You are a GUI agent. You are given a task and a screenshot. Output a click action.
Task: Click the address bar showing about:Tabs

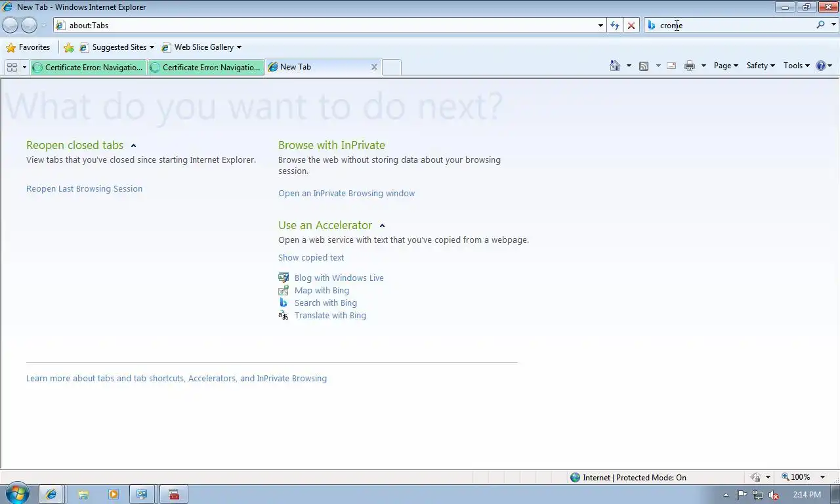(x=325, y=25)
